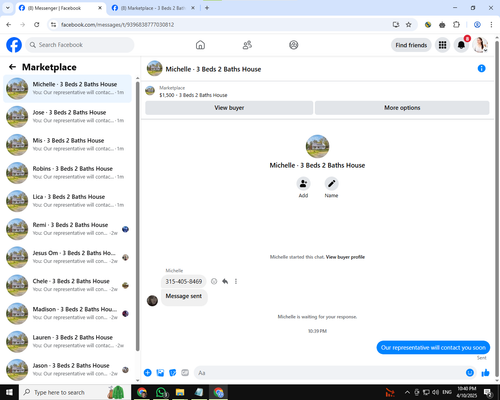
Task: Open the Friends icon in top navigation
Action: pyautogui.click(x=247, y=45)
